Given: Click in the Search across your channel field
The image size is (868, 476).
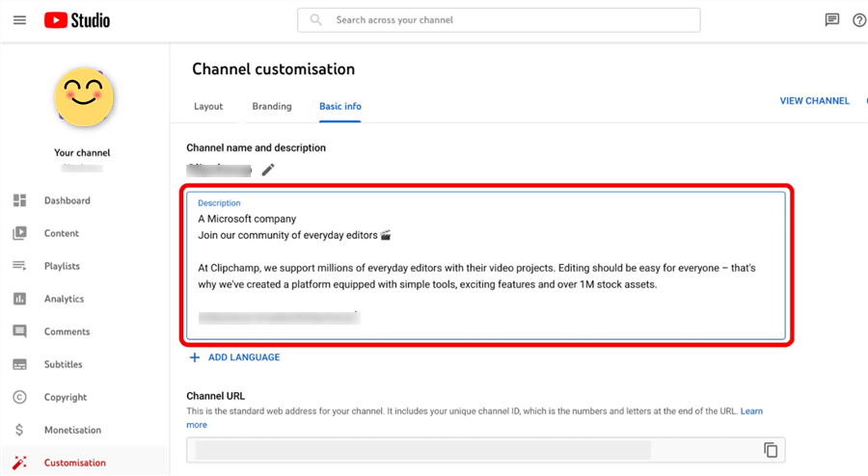Looking at the screenshot, I should point(499,20).
